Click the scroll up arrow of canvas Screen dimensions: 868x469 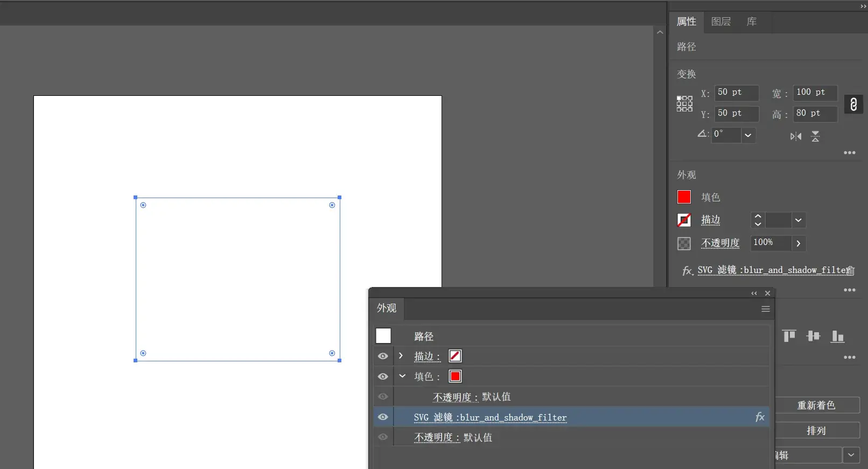click(x=660, y=32)
